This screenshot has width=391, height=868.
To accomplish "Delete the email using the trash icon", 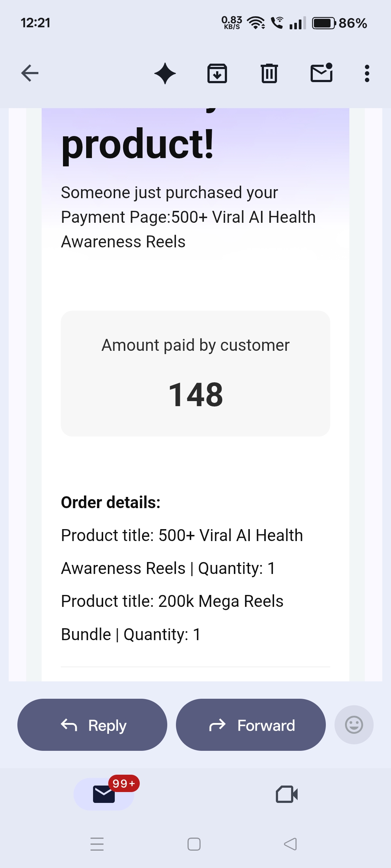I will (x=269, y=73).
